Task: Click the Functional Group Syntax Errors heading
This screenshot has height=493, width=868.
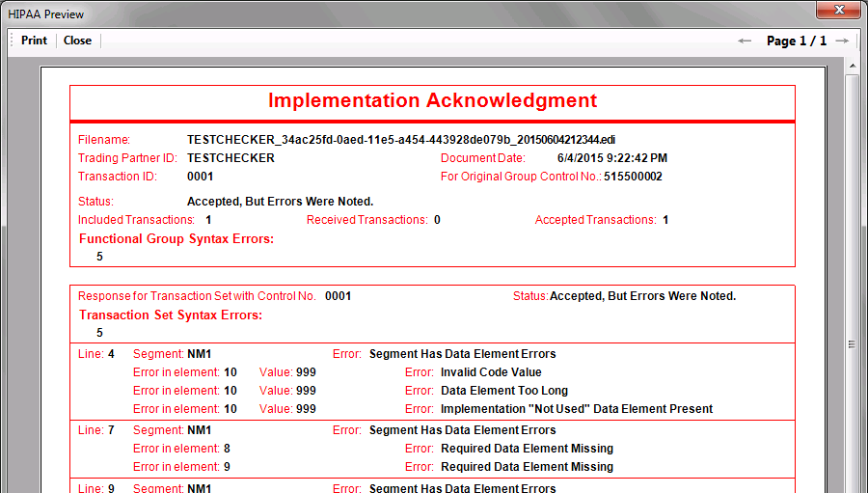Action: pyautogui.click(x=176, y=238)
